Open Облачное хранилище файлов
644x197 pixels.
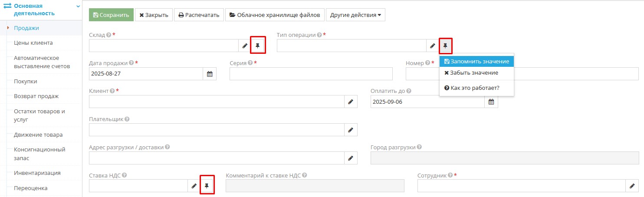tap(274, 15)
